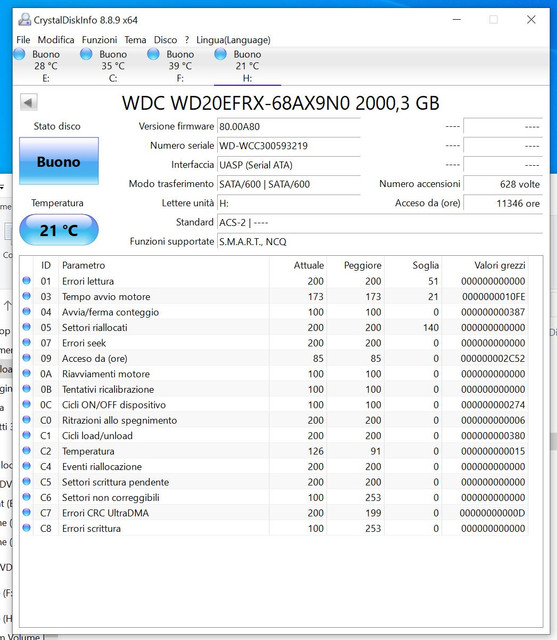
Task: Click the status dot of Errori seek row
Action: pos(27,342)
